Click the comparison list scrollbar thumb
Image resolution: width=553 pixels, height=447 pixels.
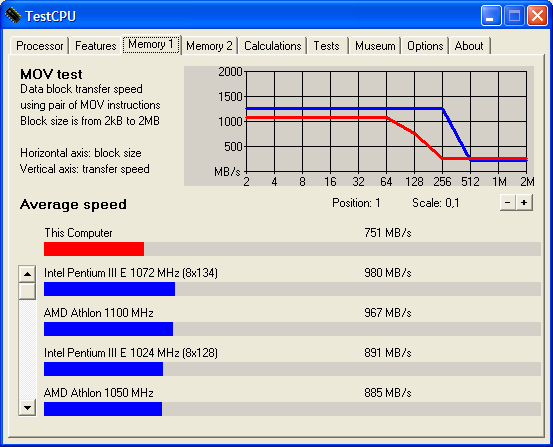tap(27, 291)
